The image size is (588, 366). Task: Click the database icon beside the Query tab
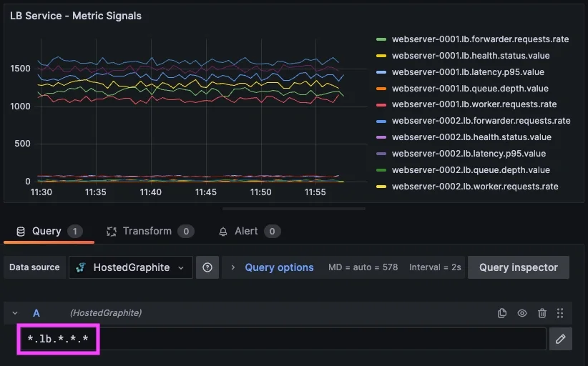pos(21,232)
